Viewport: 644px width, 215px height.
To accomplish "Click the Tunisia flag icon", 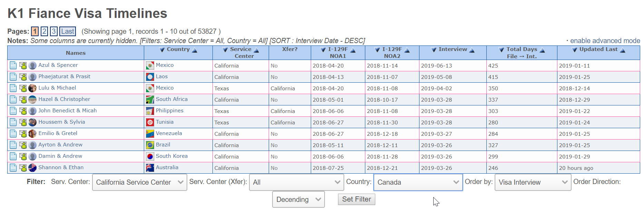I will click(x=150, y=122).
